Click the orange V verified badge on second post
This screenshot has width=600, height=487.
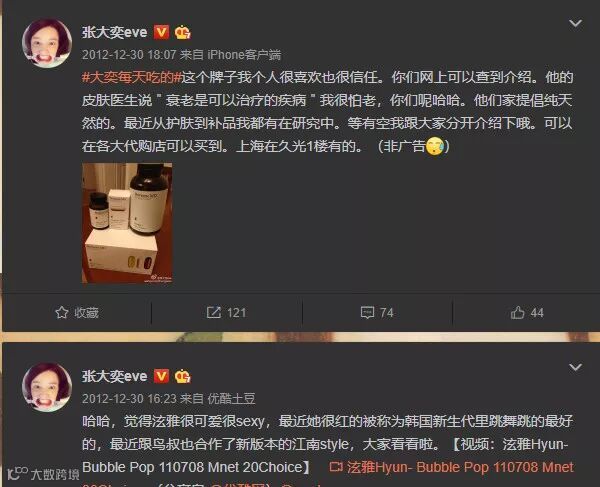click(x=161, y=376)
